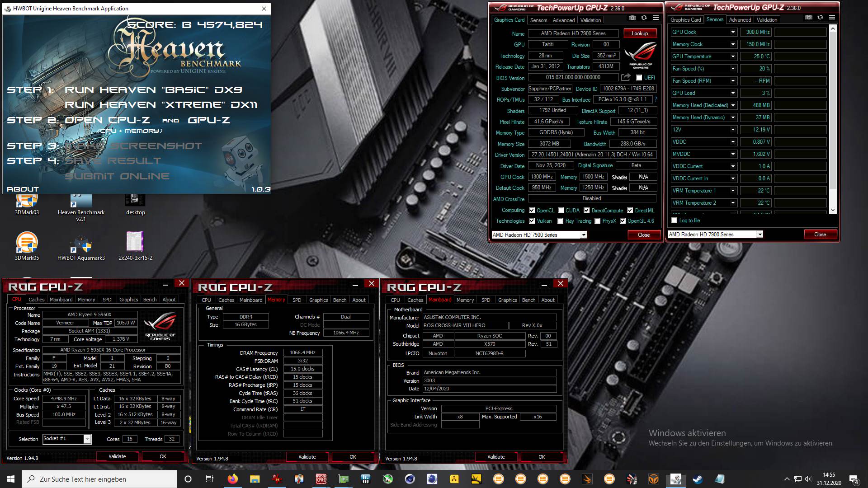868x488 pixels.
Task: Toggle the PhysX checkbox
Action: [598, 221]
